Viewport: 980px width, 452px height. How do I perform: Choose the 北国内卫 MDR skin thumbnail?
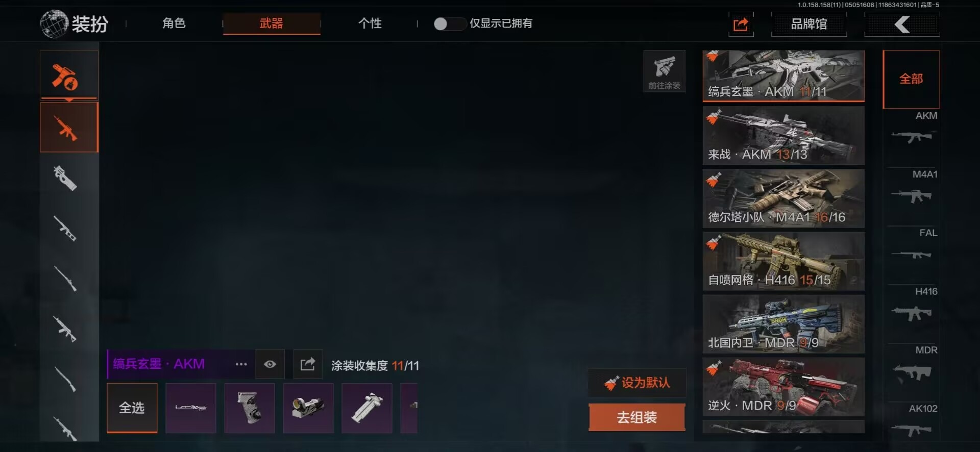pyautogui.click(x=783, y=324)
